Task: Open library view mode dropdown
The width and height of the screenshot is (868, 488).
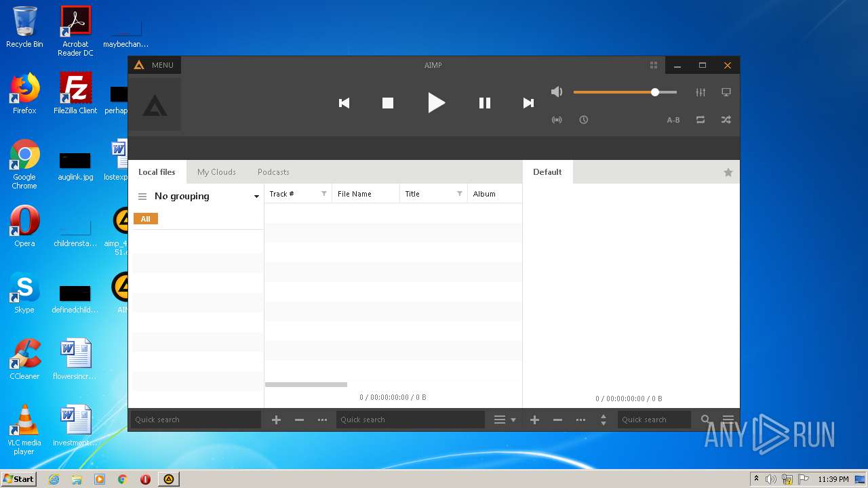Action: click(505, 420)
